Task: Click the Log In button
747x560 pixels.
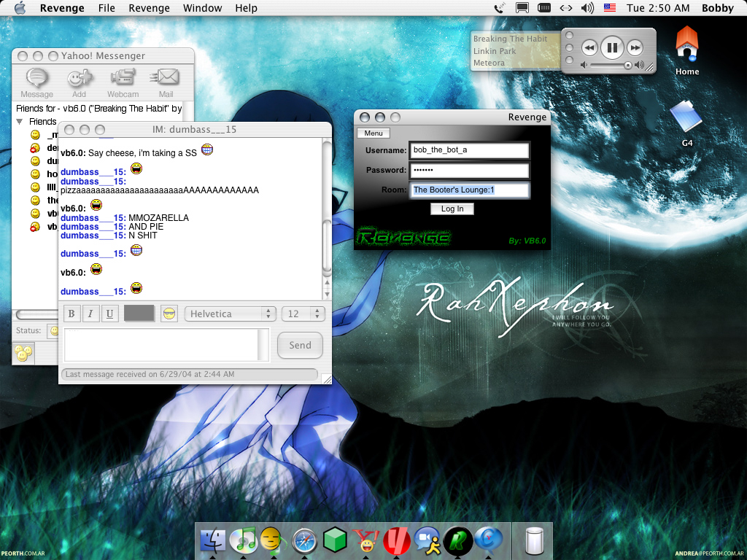Action: pos(452,209)
